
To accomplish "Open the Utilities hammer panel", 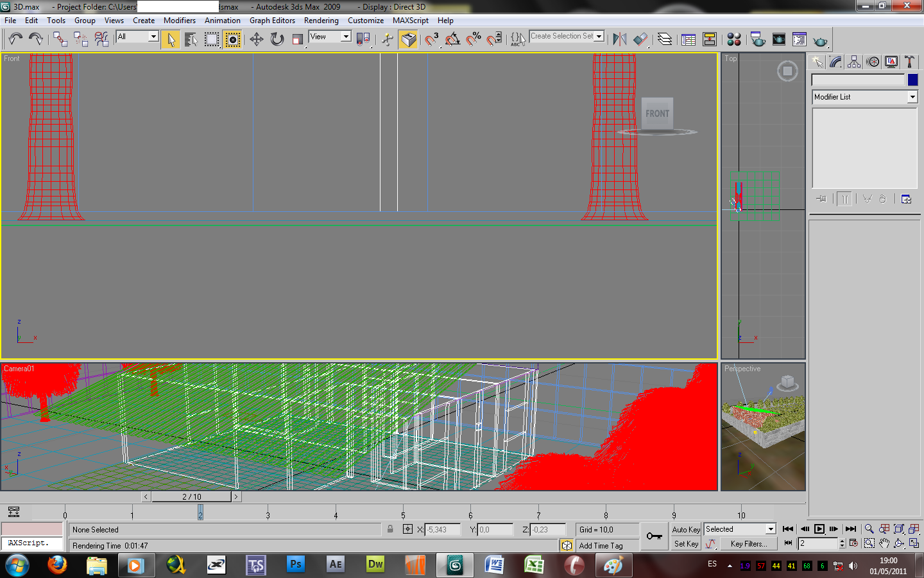I will coord(909,62).
